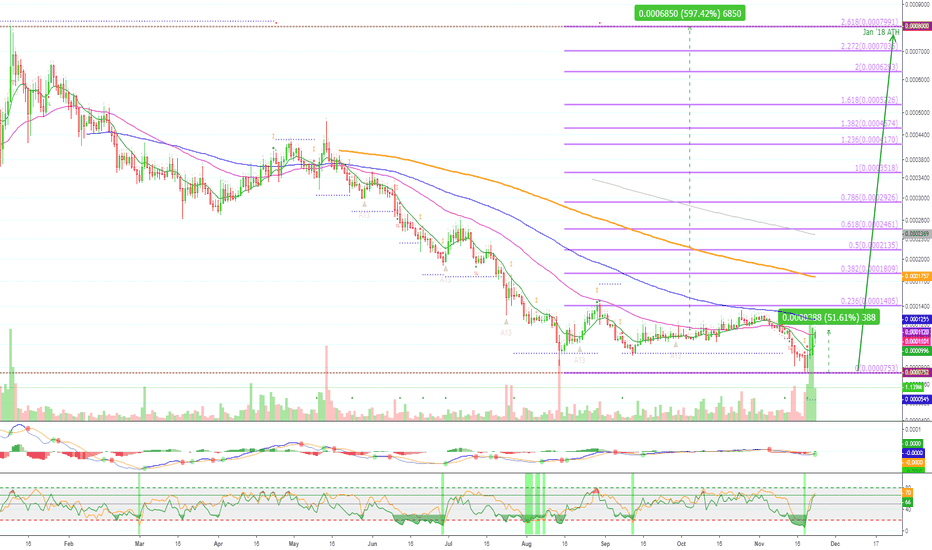Click the 1(0.0003518) Fibonacci level label
This screenshot has height=550, width=932.
[877, 168]
